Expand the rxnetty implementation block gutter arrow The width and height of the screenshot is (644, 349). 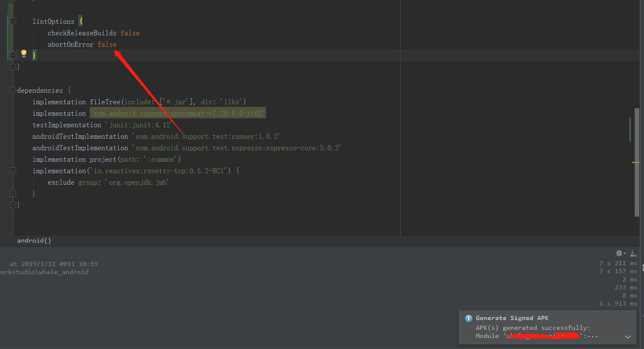(12, 170)
